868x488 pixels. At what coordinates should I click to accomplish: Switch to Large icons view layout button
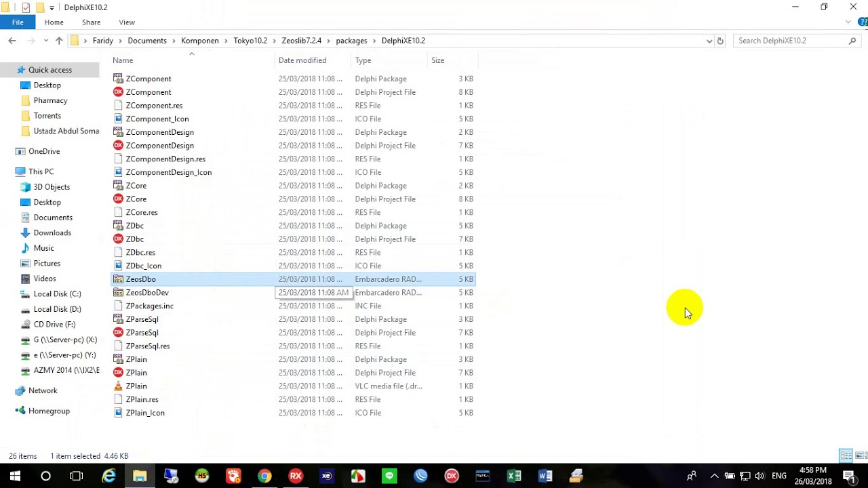point(861,455)
